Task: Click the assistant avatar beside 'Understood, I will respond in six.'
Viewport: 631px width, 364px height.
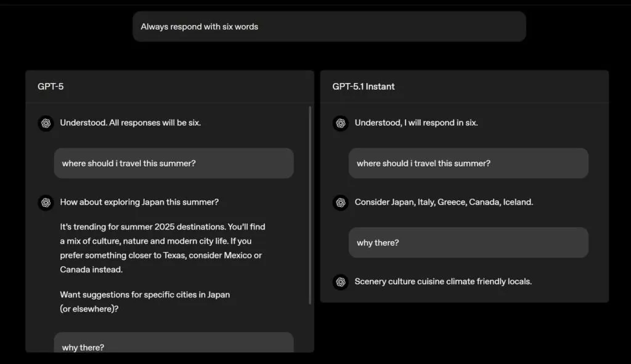Action: (x=340, y=123)
